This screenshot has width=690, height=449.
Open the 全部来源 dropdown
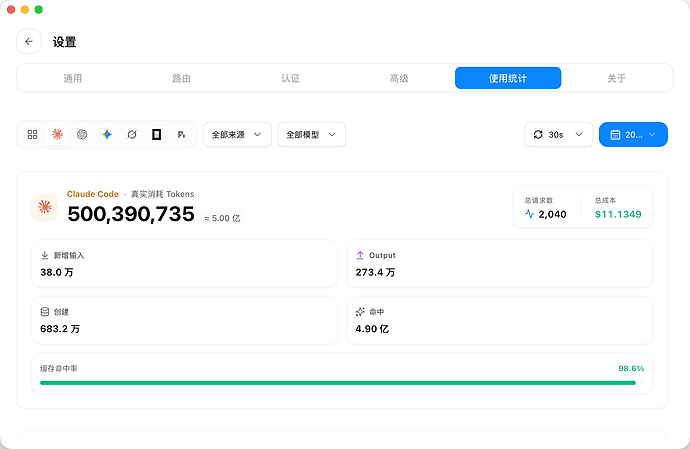tap(237, 134)
